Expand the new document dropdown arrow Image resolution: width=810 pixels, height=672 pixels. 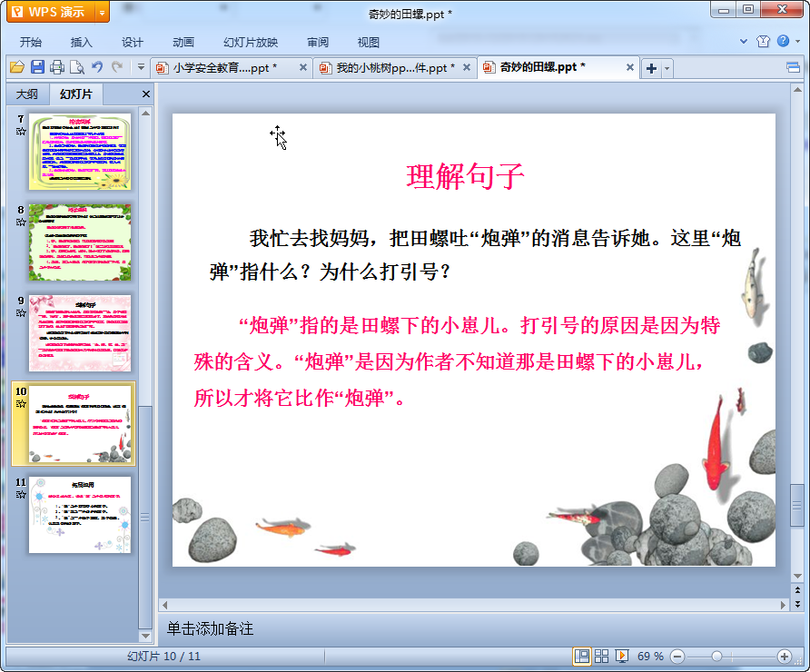pos(667,68)
